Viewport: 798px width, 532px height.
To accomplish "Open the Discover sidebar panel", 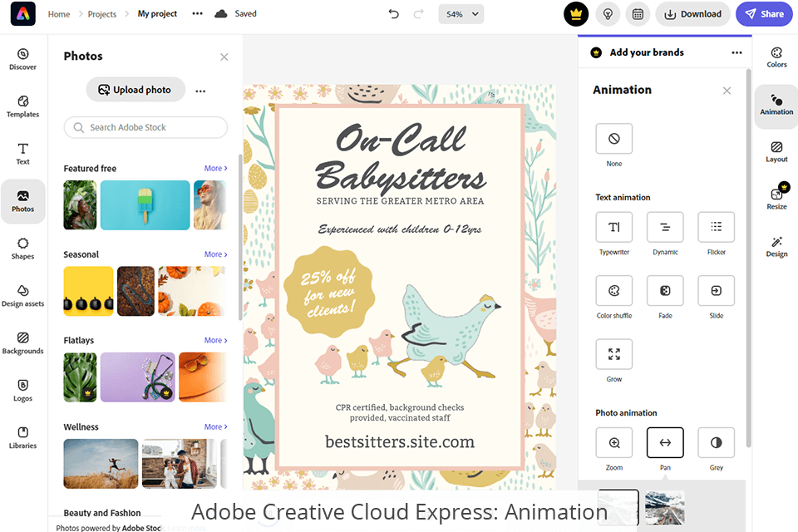I will 23,59.
